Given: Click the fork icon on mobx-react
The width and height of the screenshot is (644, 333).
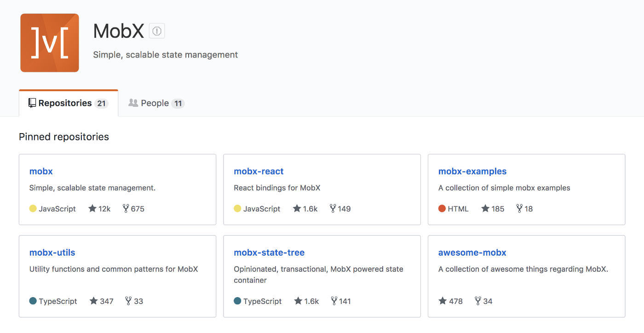Looking at the screenshot, I should tap(333, 208).
